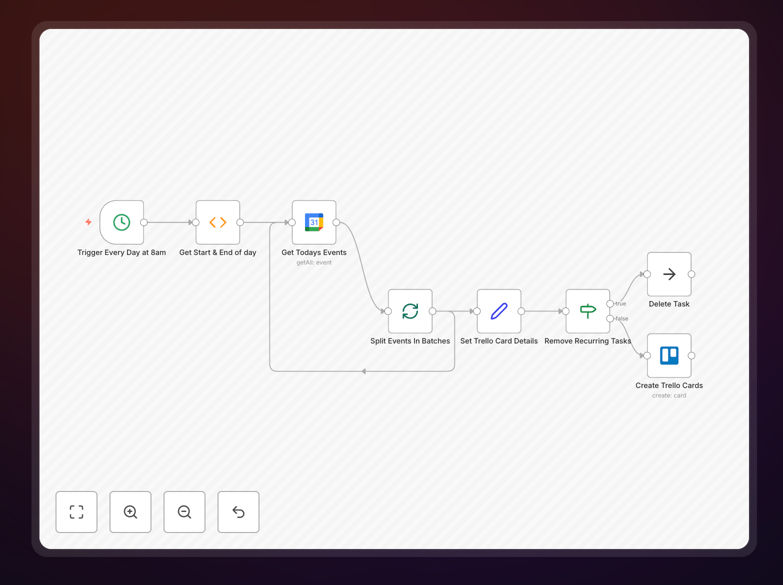
Task: Click the 'Delete Task' label
Action: pyautogui.click(x=669, y=304)
